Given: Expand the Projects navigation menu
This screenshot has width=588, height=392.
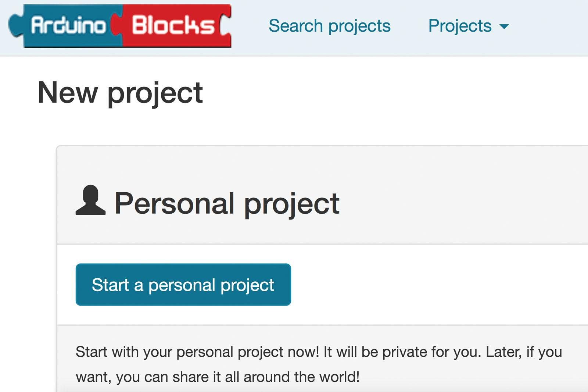Looking at the screenshot, I should point(467,26).
